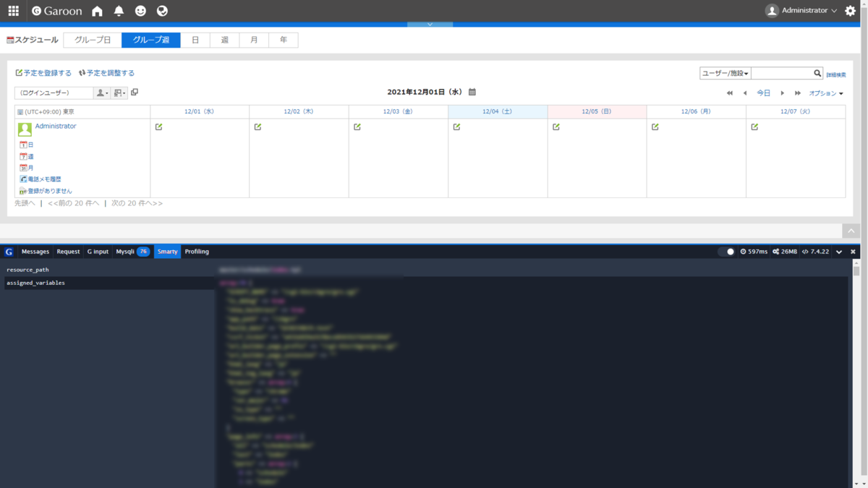
Task: Open calendar picker next to 2021年12月01日
Action: (471, 92)
